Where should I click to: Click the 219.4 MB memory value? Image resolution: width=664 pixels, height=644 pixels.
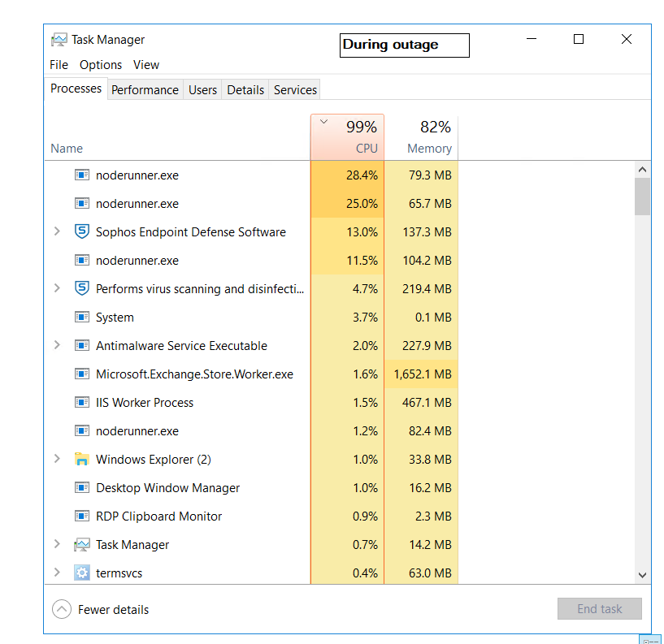coord(427,288)
